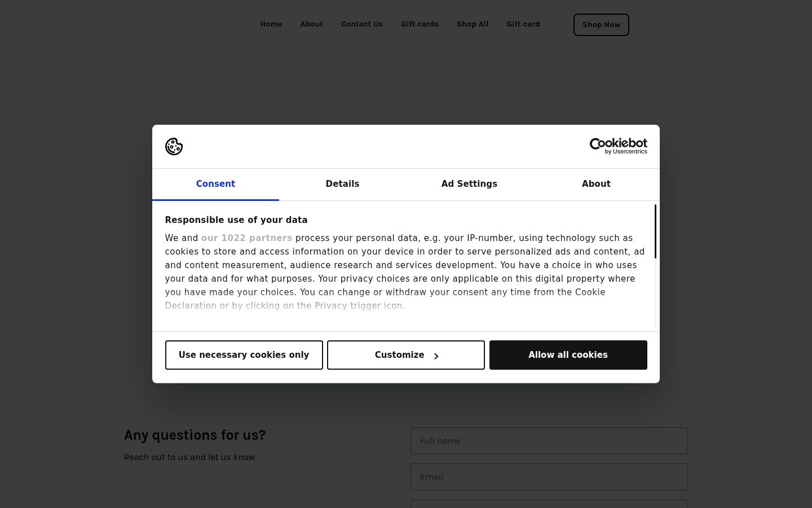Viewport: 812px width, 508px height.
Task: Open the Cookiebot by Usercentrics logo
Action: (x=618, y=146)
